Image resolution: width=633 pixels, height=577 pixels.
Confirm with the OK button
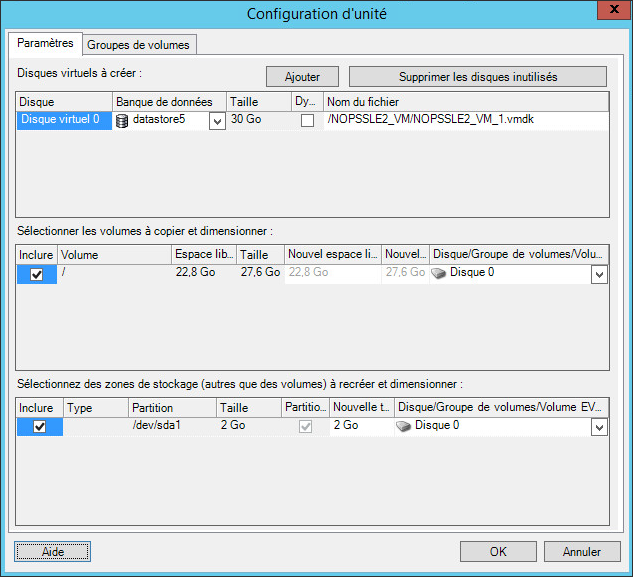[x=498, y=551]
